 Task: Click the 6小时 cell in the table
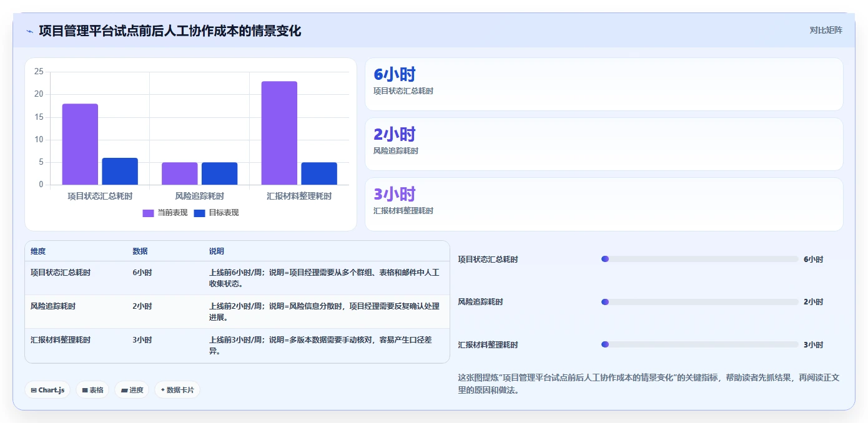[x=142, y=273]
